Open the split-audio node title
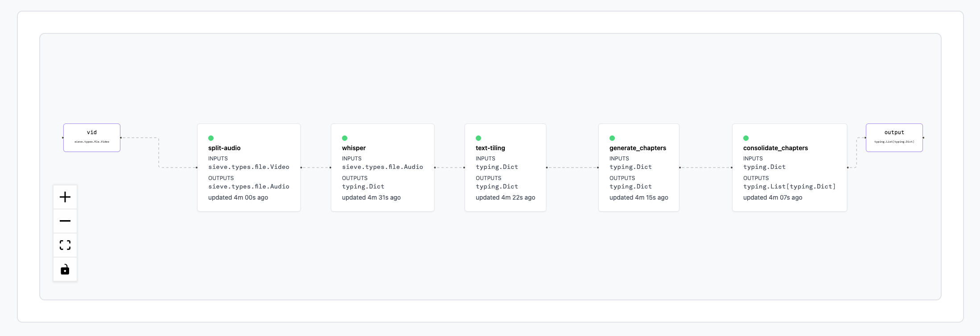Image resolution: width=980 pixels, height=336 pixels. click(224, 148)
